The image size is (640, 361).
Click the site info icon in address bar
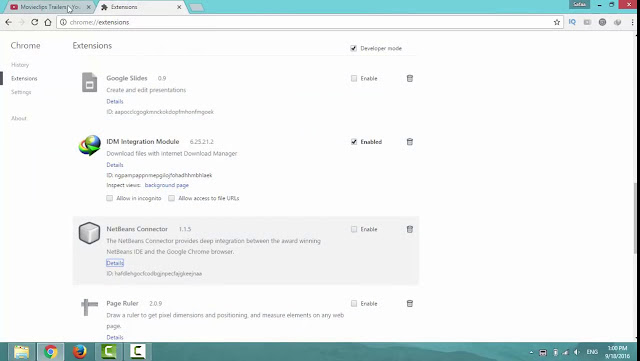pos(63,22)
